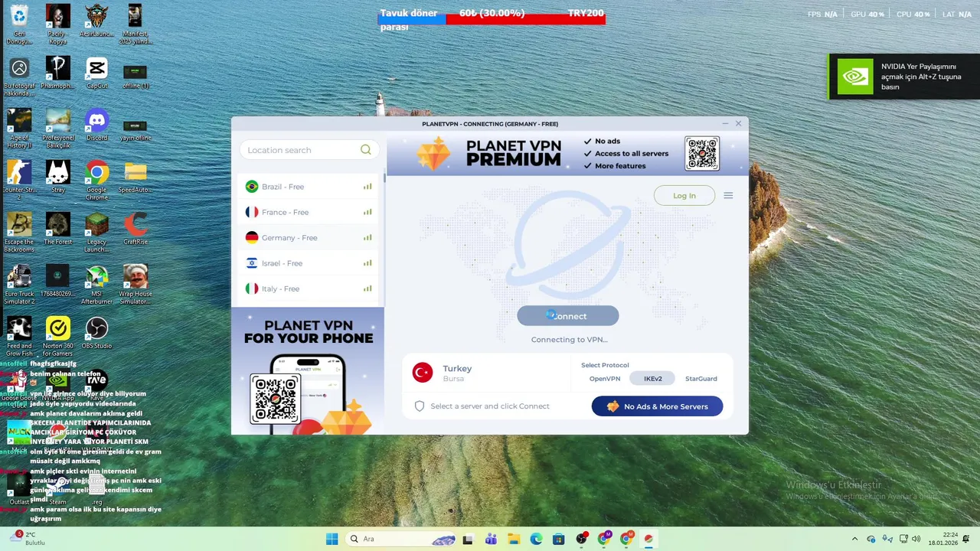Open Microsoft Edge from taskbar
This screenshot has height=551, width=980.
(x=536, y=539)
